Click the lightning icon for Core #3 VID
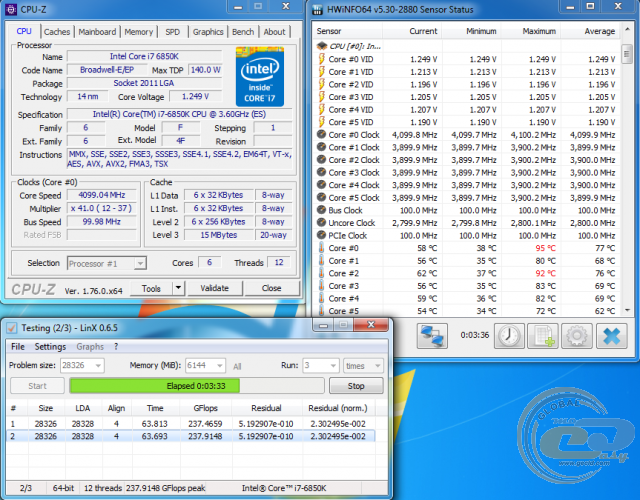The image size is (640, 500). [x=321, y=97]
